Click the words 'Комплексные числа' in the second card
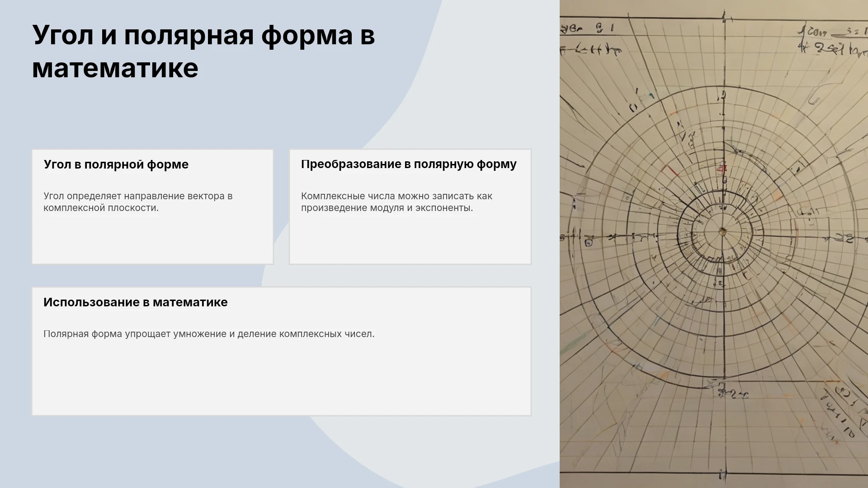 [333, 196]
